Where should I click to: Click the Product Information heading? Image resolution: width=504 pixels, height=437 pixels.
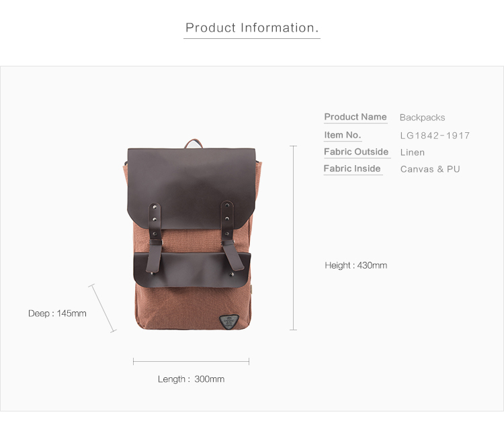click(252, 28)
